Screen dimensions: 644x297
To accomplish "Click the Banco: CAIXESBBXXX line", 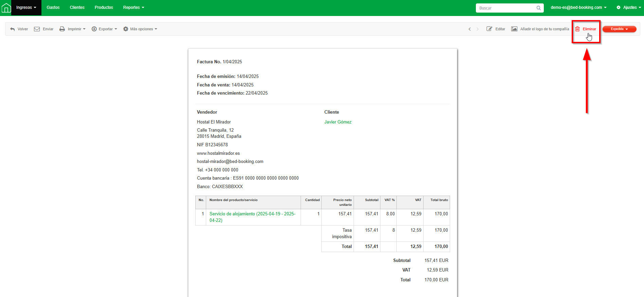I will [220, 187].
